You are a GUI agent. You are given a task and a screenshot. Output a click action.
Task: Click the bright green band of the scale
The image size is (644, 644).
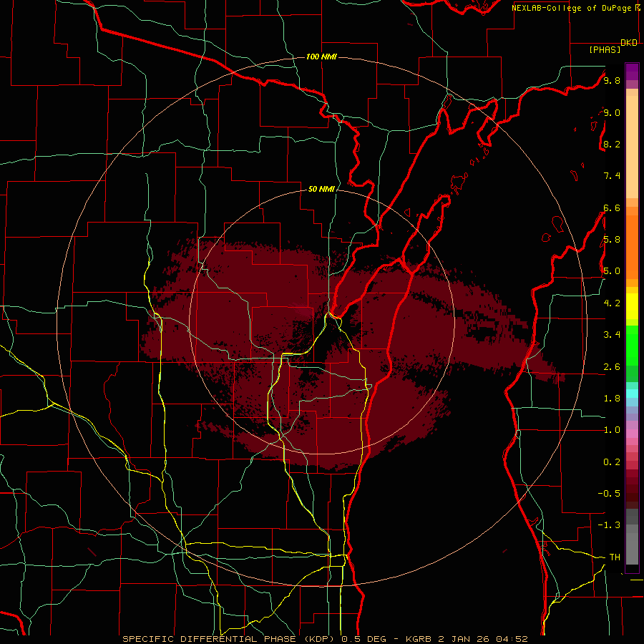click(632, 346)
